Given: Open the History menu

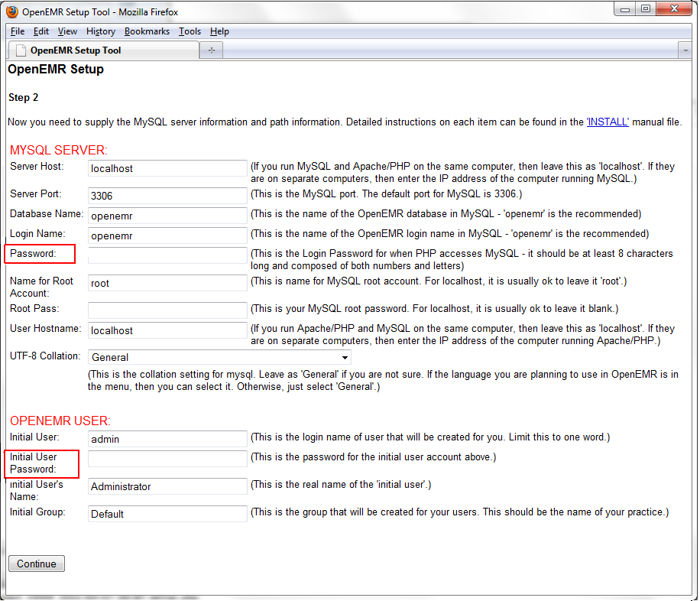Looking at the screenshot, I should 101,31.
